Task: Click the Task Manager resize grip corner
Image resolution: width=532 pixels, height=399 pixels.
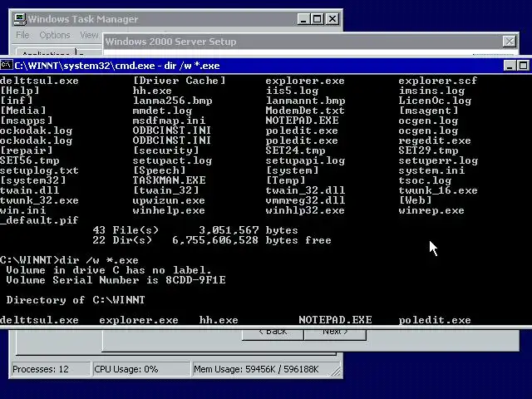Action: 336,372
